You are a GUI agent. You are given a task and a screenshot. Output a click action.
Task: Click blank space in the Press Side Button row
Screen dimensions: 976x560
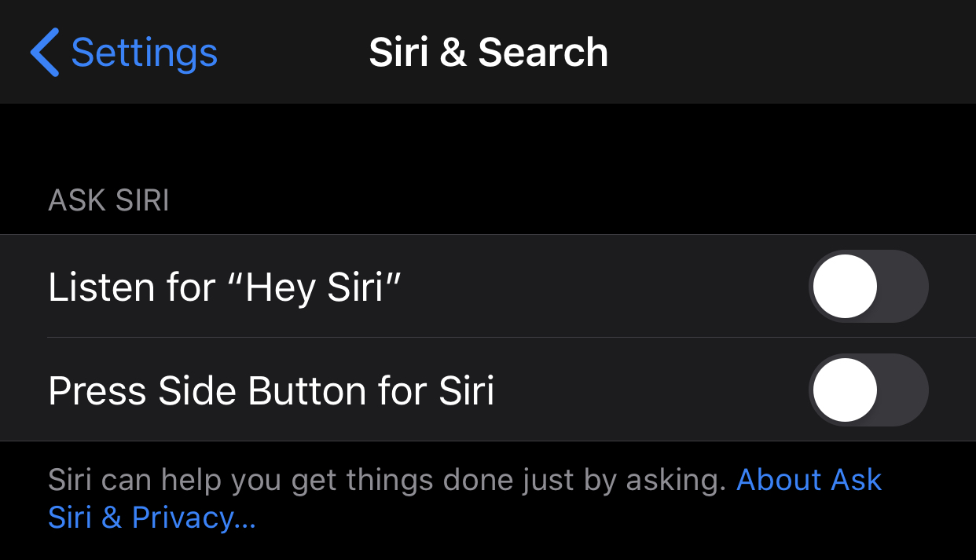click(x=652, y=390)
